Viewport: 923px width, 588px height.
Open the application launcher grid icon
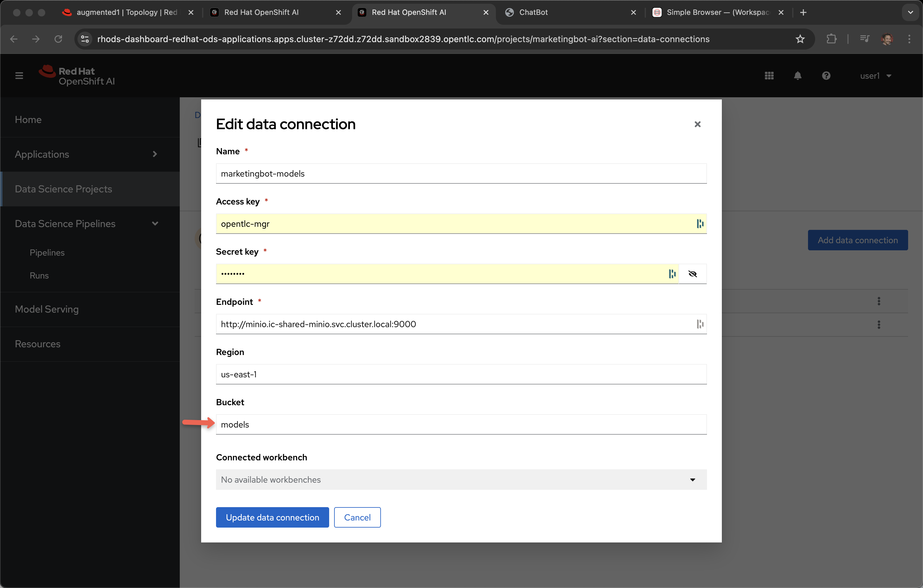[x=769, y=76]
